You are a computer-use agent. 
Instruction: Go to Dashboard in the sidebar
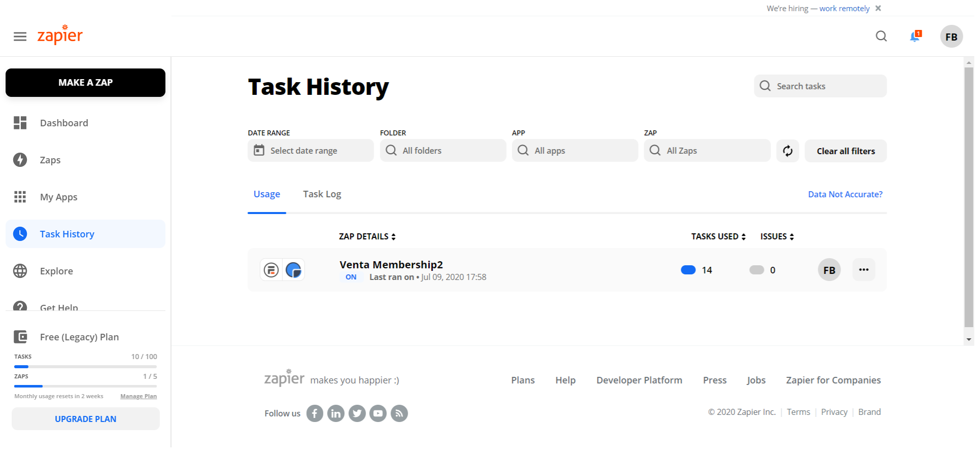(85, 123)
